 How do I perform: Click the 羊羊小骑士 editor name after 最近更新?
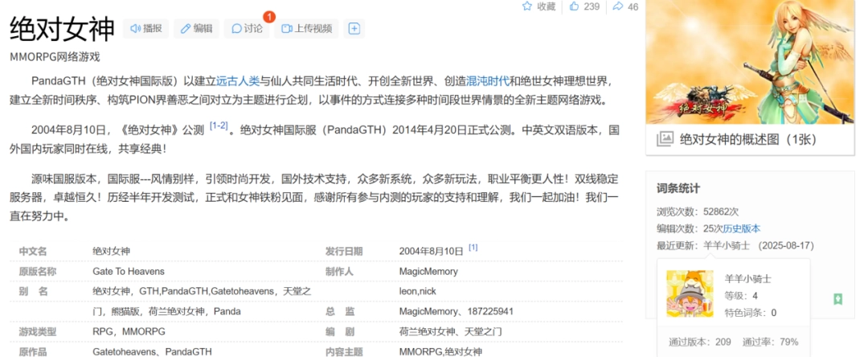tap(727, 245)
